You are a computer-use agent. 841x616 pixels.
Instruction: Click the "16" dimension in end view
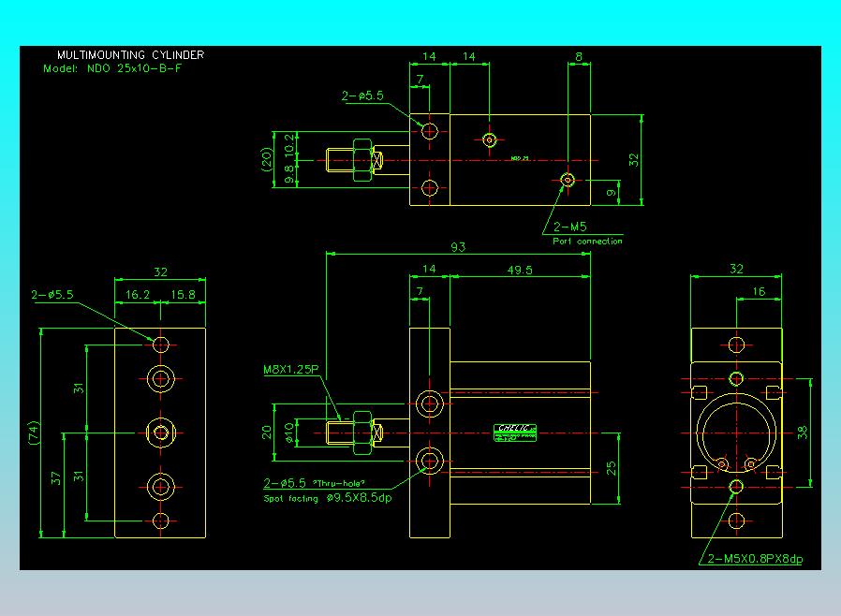pyautogui.click(x=759, y=292)
